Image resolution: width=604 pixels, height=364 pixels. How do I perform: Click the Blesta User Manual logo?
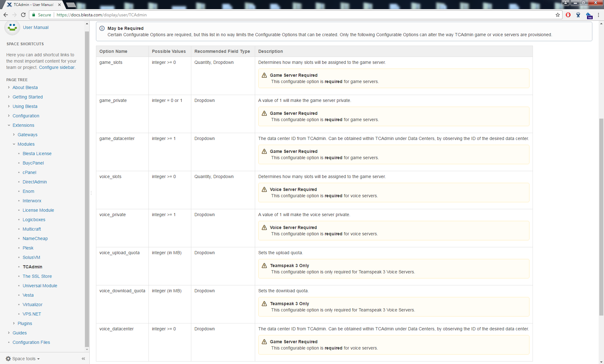(12, 27)
